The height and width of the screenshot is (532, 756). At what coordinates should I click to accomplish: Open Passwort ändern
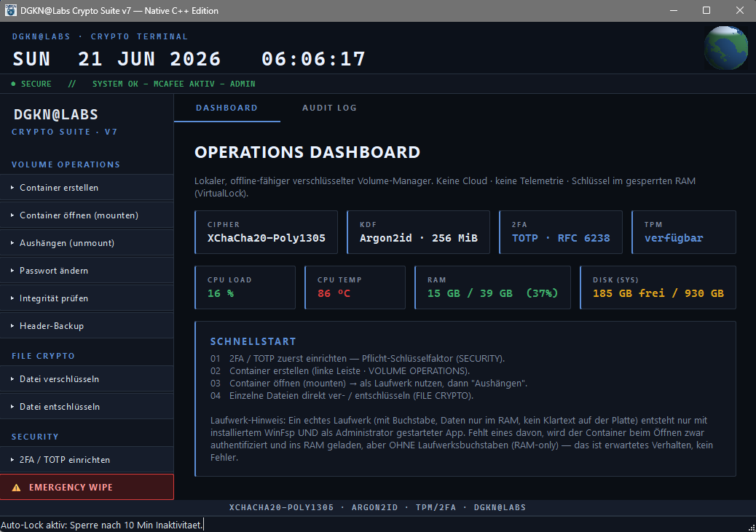(87, 270)
